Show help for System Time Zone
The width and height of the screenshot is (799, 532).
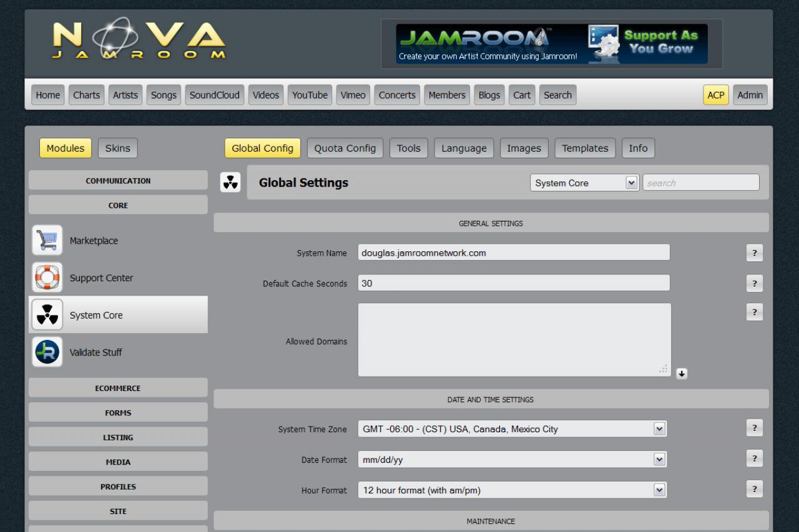(x=754, y=428)
